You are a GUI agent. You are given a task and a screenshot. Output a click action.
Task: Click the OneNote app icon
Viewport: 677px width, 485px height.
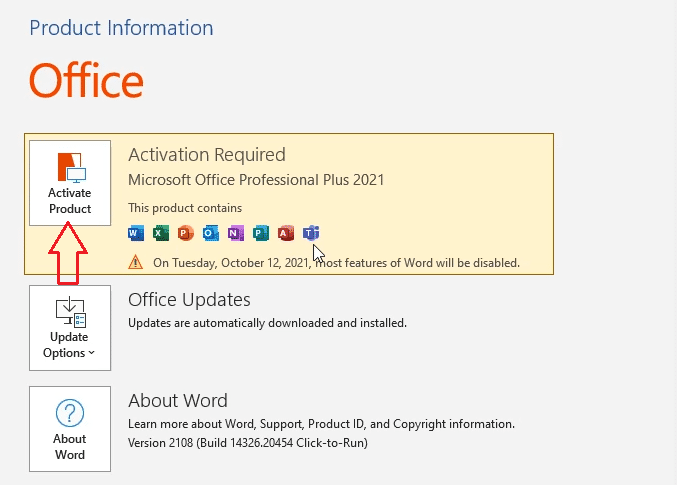point(236,233)
